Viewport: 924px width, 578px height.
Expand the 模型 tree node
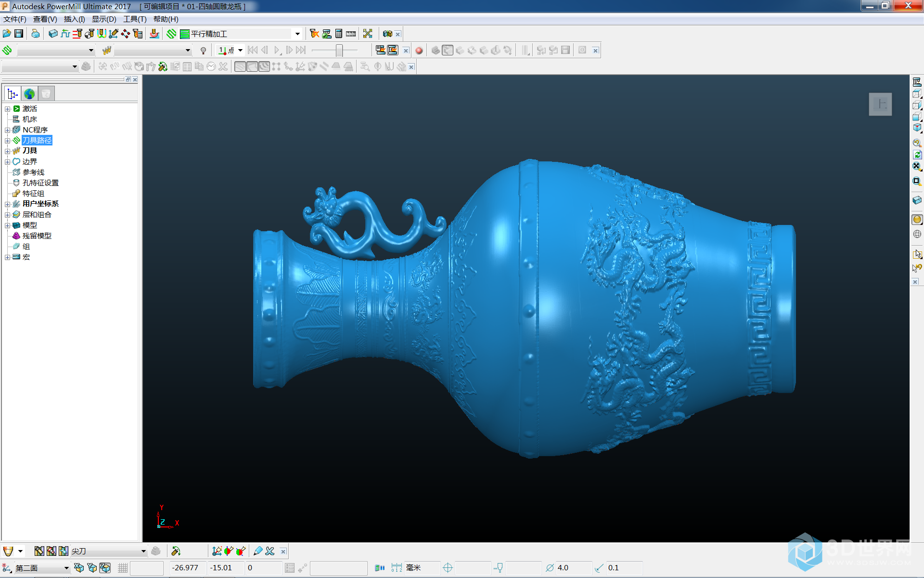click(8, 225)
